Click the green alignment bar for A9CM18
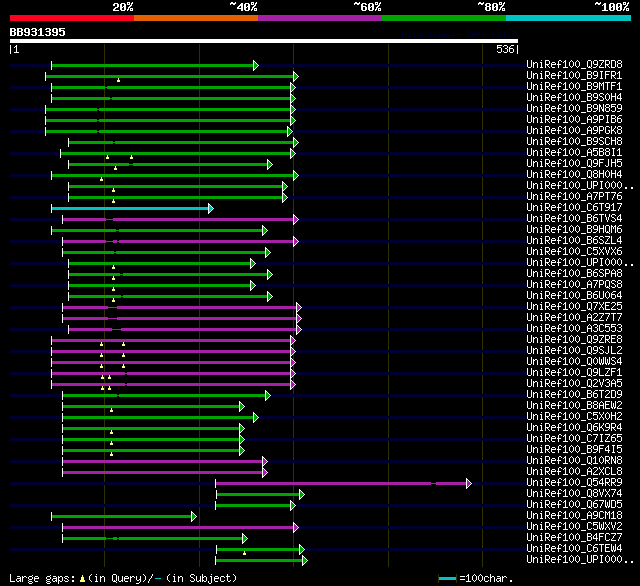Viewport: 640px width, 586px height. pyautogui.click(x=122, y=517)
